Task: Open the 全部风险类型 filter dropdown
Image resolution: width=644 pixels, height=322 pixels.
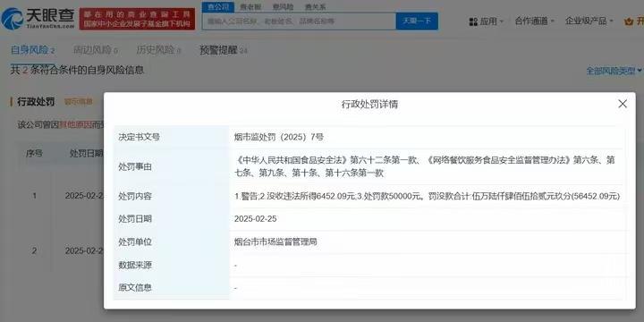Action: coord(614,71)
